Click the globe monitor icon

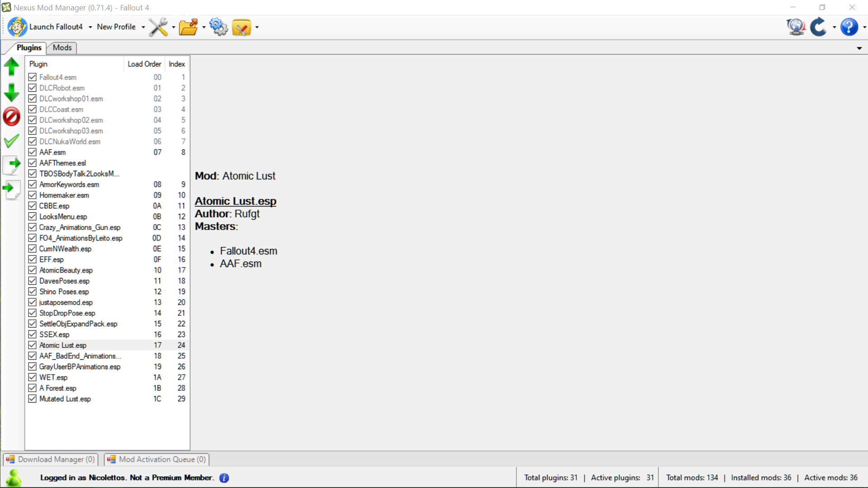pos(796,27)
